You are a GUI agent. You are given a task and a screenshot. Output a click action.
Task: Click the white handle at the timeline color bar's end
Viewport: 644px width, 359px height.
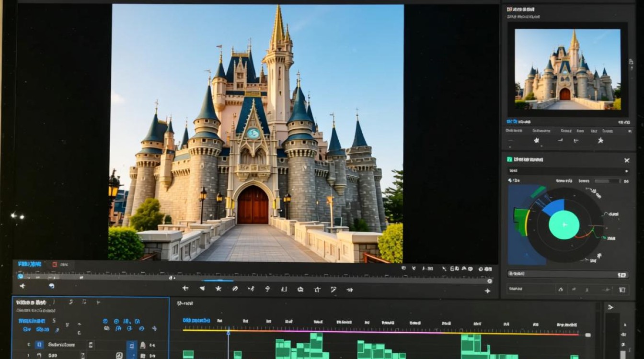point(588,335)
